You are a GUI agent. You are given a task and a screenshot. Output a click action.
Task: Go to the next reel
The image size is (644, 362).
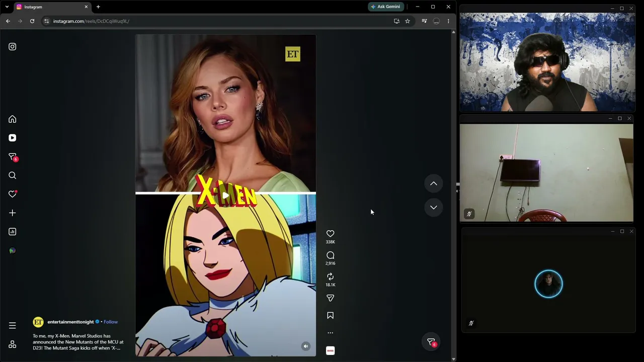click(433, 207)
